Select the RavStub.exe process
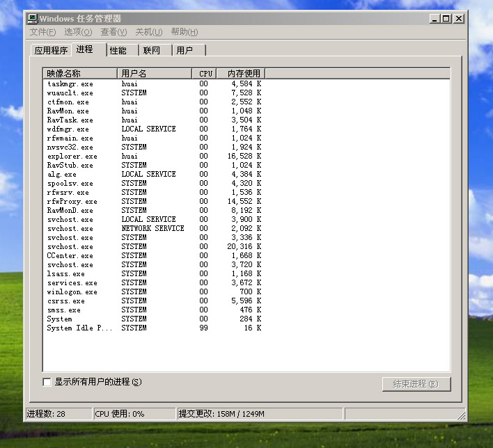The height and width of the screenshot is (448, 493). 154,166
